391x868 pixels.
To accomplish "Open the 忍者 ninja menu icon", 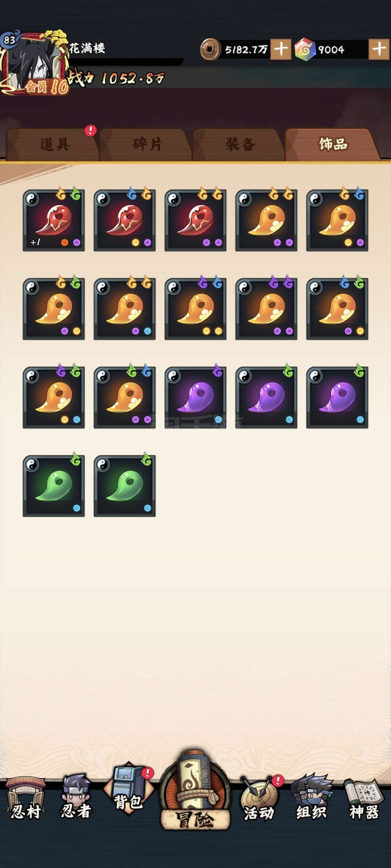I will 76,797.
